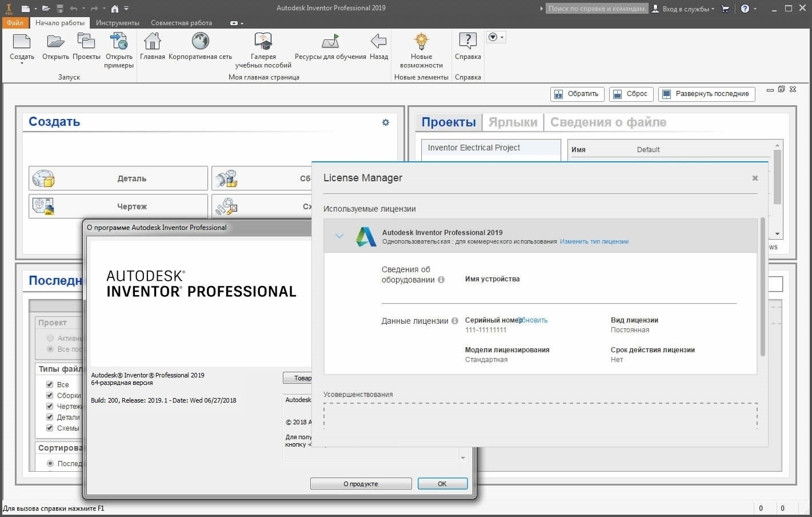Open Галерея учебных пособий icon
The image size is (812, 517).
click(x=263, y=42)
